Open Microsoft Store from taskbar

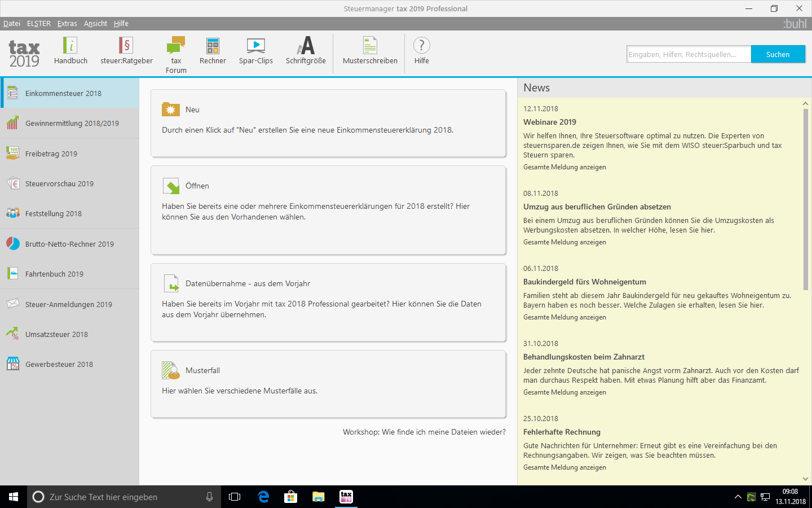291,497
